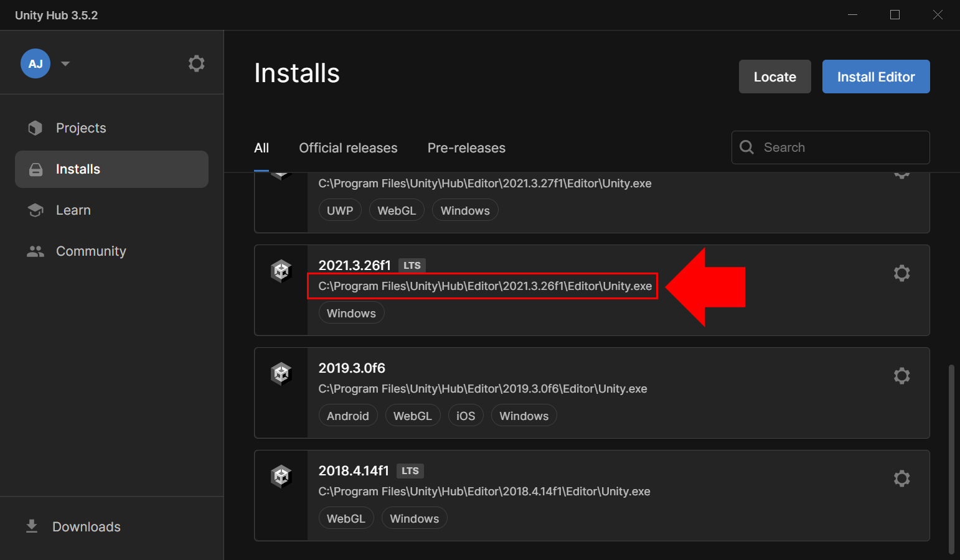
Task: Click the 2018.4.14f1 Unity.exe path
Action: pyautogui.click(x=484, y=492)
